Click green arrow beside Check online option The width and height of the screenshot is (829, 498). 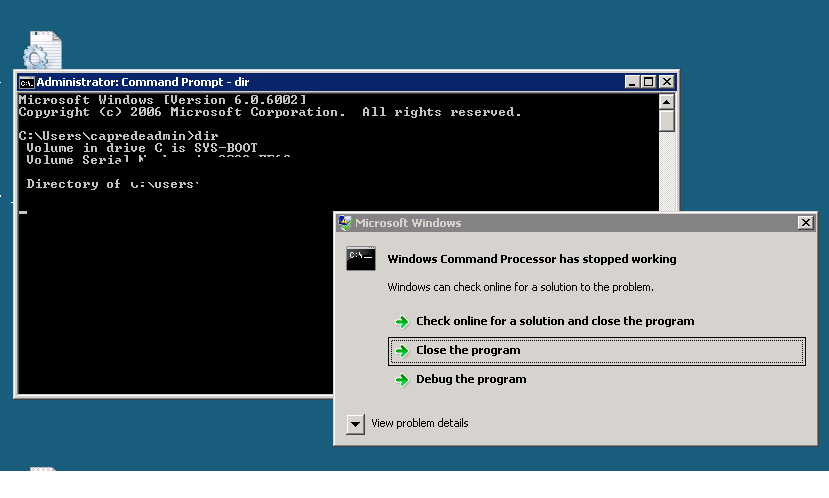(402, 322)
